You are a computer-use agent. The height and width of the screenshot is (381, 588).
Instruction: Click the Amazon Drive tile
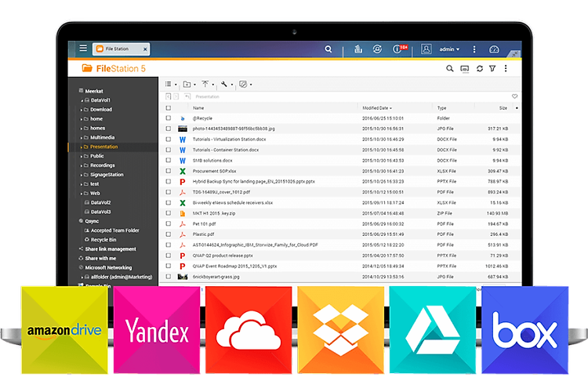[64, 330]
